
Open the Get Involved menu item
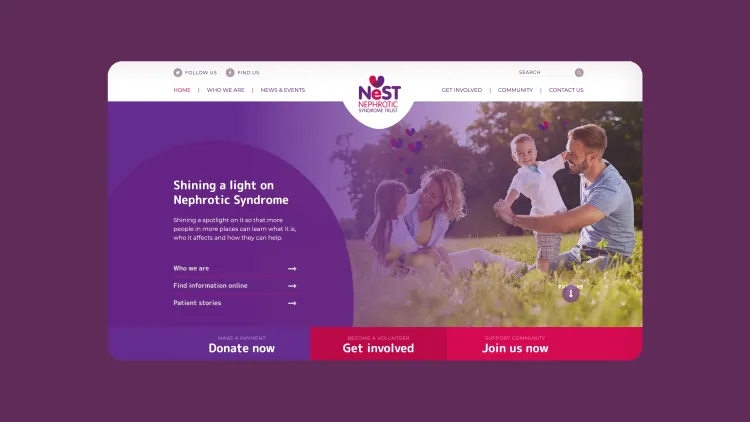pyautogui.click(x=462, y=90)
